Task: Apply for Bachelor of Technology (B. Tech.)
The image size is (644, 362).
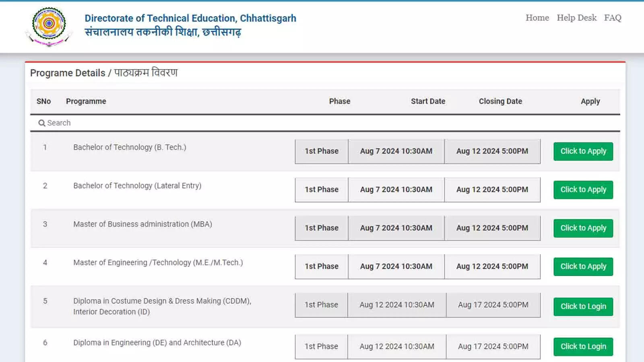Action: point(583,151)
